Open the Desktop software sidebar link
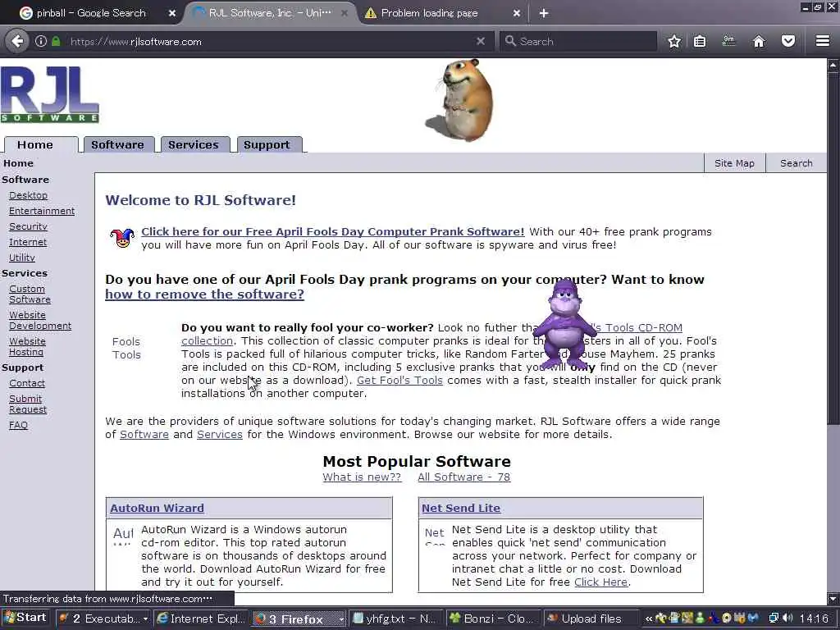The width and height of the screenshot is (840, 630). pyautogui.click(x=29, y=195)
